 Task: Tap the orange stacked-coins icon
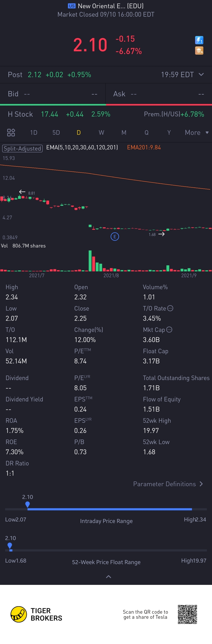199,51
